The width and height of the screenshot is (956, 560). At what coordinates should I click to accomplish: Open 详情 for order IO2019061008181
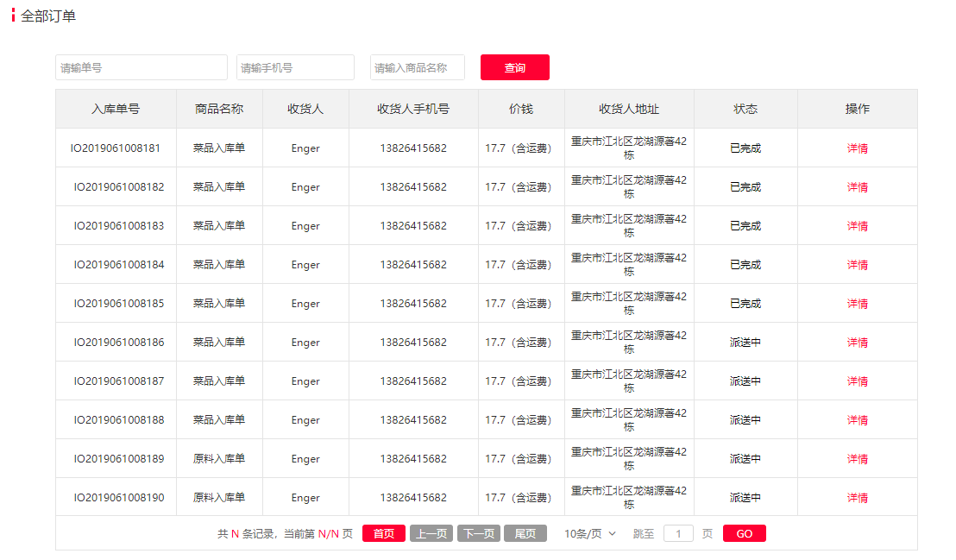857,148
